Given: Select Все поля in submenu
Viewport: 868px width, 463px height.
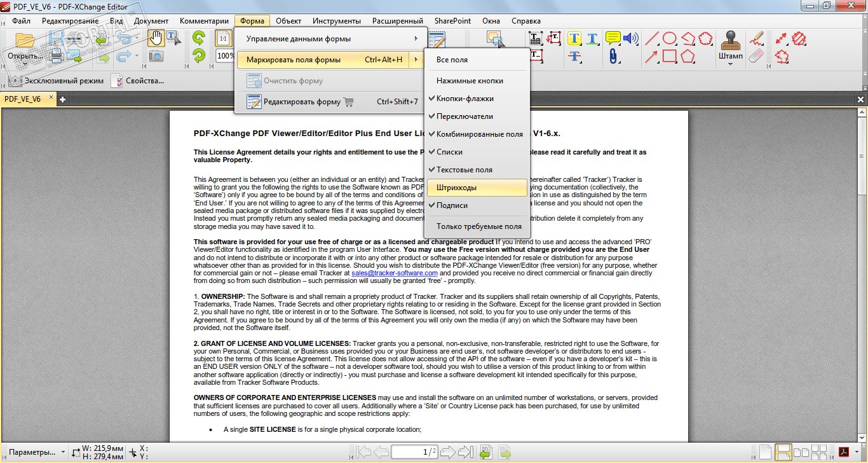Looking at the screenshot, I should (x=477, y=60).
